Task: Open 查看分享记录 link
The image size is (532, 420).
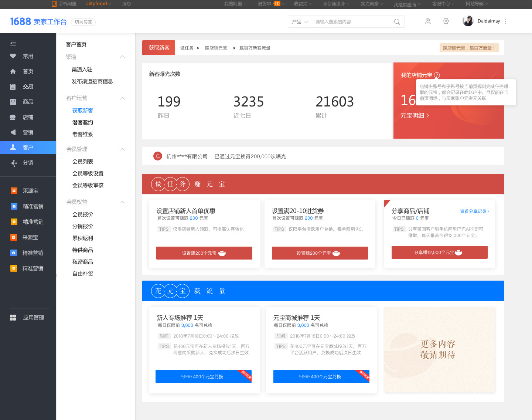Action: click(x=474, y=211)
